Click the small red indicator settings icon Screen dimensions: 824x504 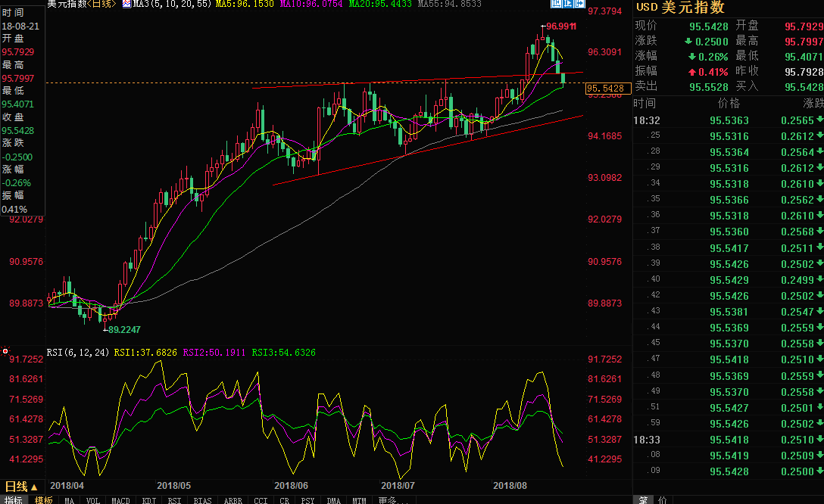6,352
